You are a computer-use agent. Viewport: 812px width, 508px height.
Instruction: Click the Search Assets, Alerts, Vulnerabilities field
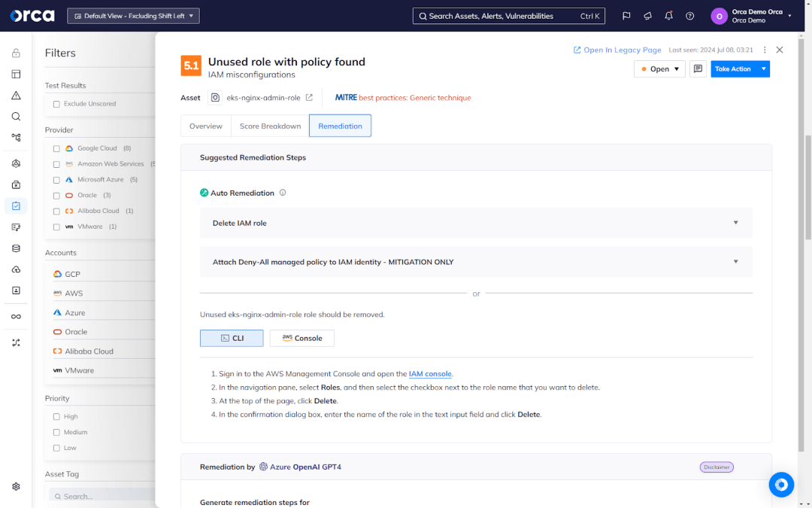click(508, 16)
